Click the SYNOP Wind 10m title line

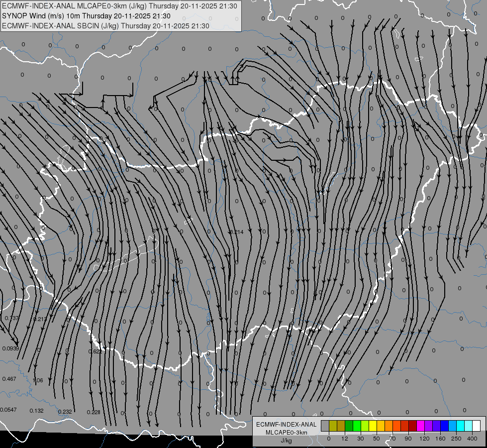(86, 16)
